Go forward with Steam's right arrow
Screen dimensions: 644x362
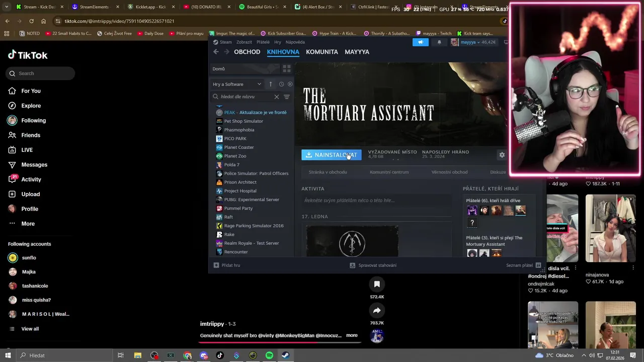(x=226, y=52)
